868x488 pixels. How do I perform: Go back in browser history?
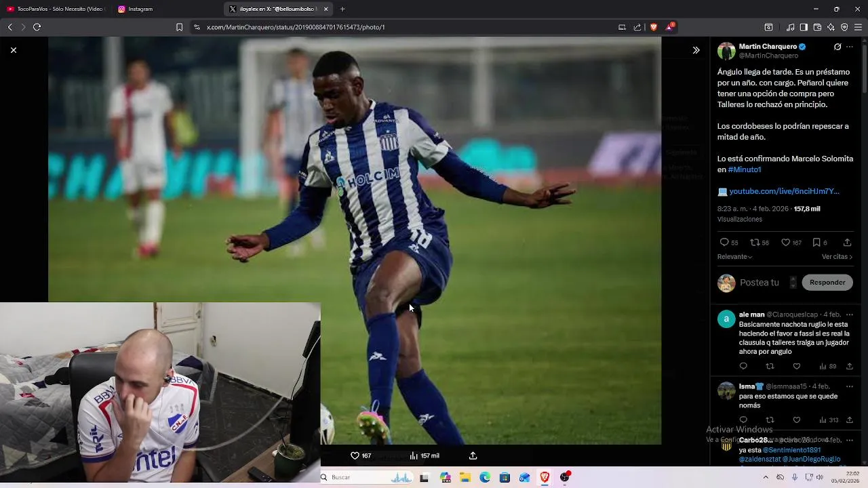10,27
